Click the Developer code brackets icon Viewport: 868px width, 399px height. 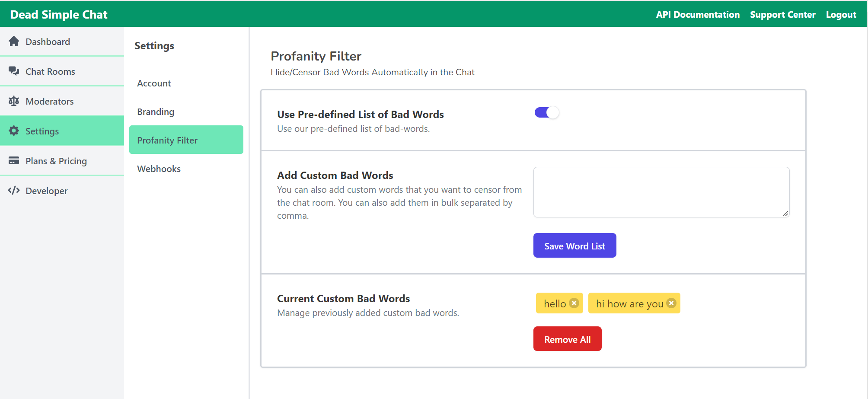14,191
